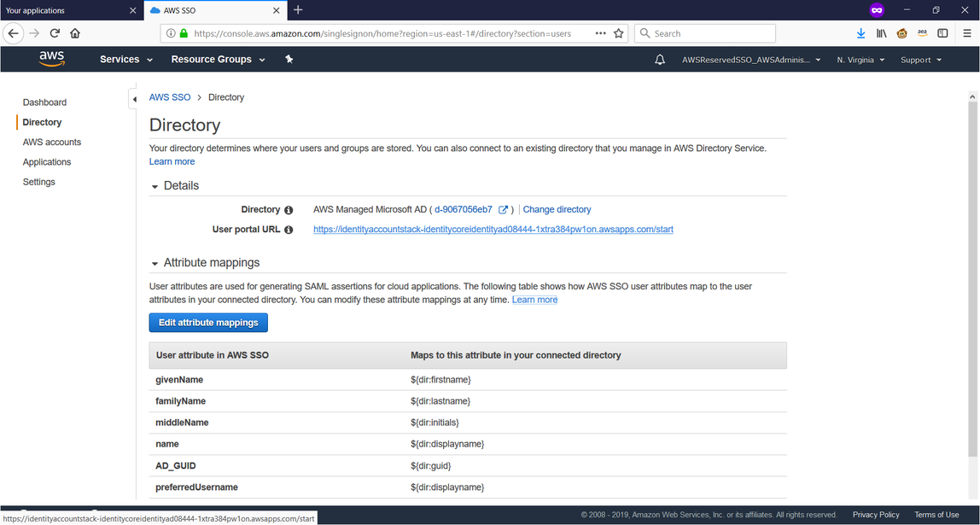Click the AWS logo

(51, 59)
